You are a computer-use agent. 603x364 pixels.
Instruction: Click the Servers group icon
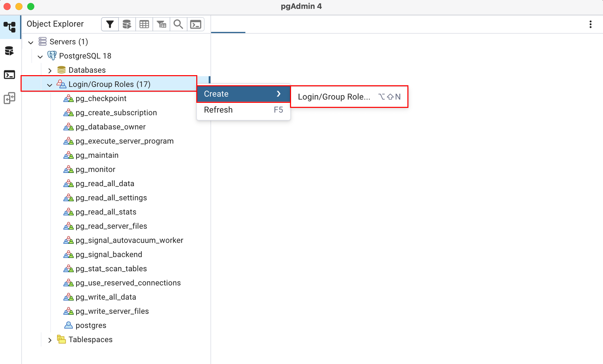tap(42, 41)
